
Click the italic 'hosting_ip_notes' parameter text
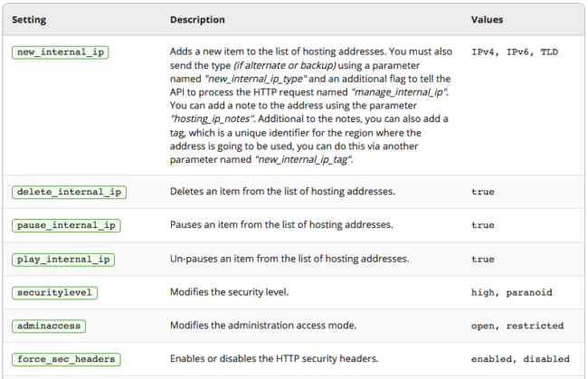click(x=213, y=119)
